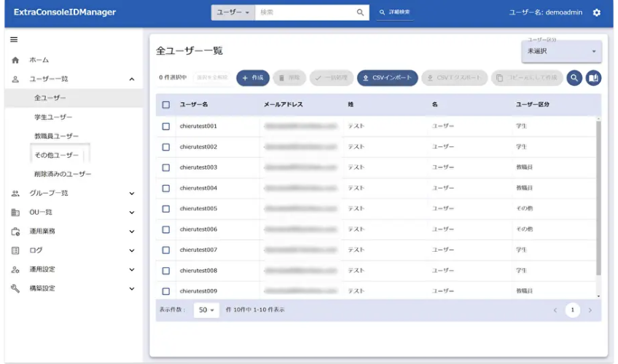The image size is (618, 364).
Task: Select the chierutest005 row checkbox
Action: [166, 209]
